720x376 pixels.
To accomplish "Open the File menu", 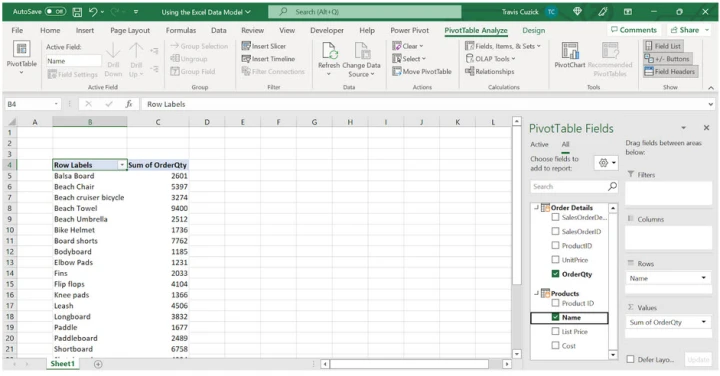I will coord(17,30).
